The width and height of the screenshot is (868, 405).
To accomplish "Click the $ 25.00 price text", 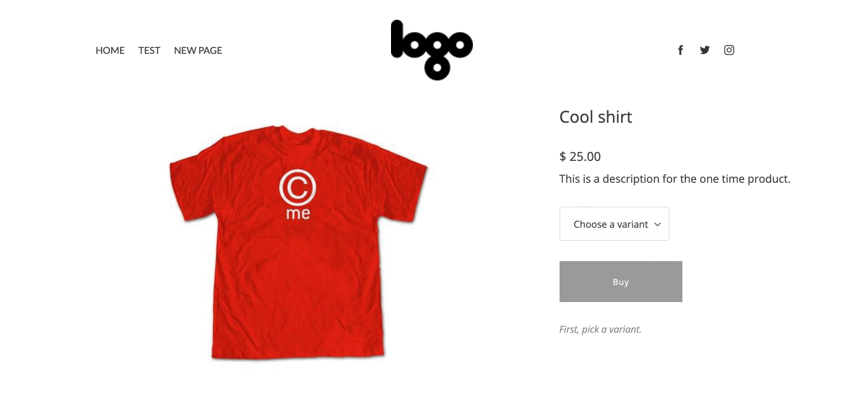I will (x=580, y=156).
